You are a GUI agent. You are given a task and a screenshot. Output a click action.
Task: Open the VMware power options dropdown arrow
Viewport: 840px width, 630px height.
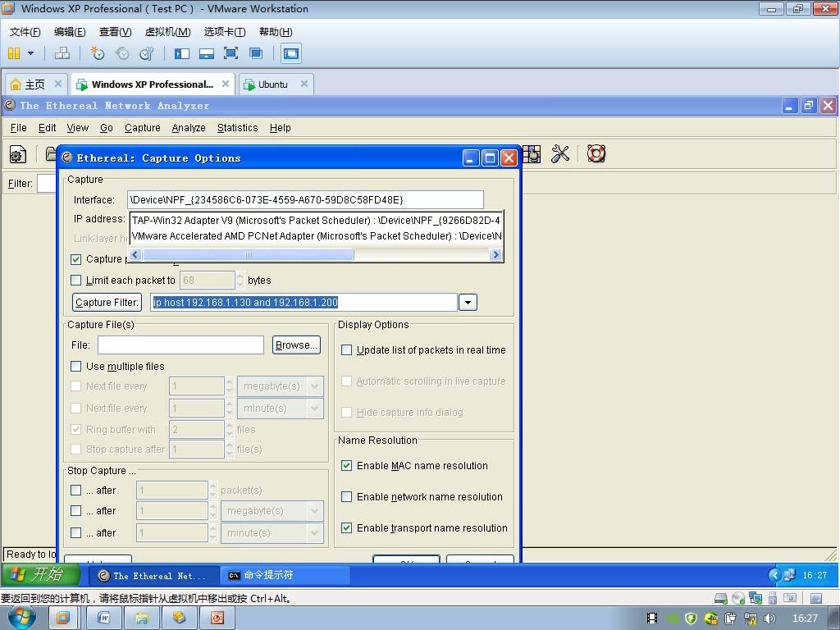click(30, 53)
